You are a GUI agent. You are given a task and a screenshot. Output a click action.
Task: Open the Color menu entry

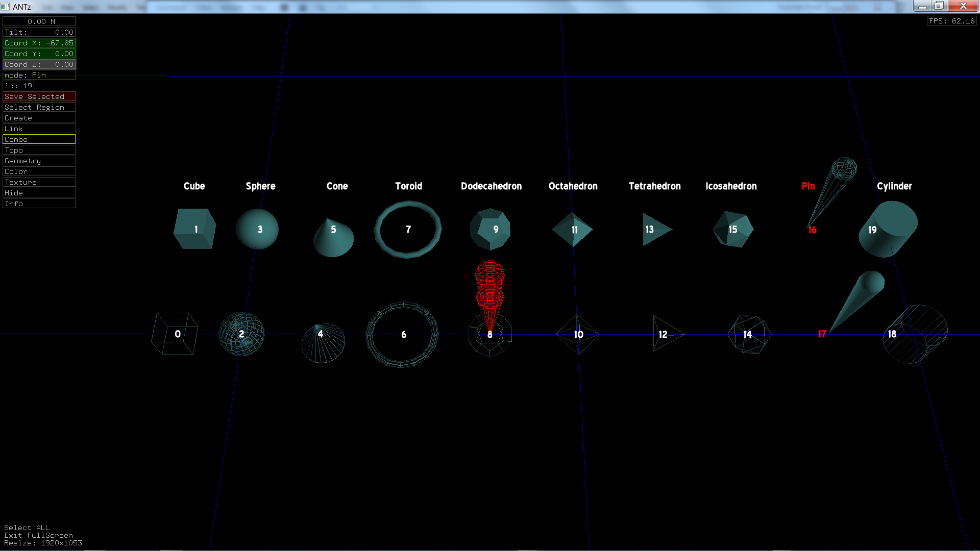click(x=39, y=171)
